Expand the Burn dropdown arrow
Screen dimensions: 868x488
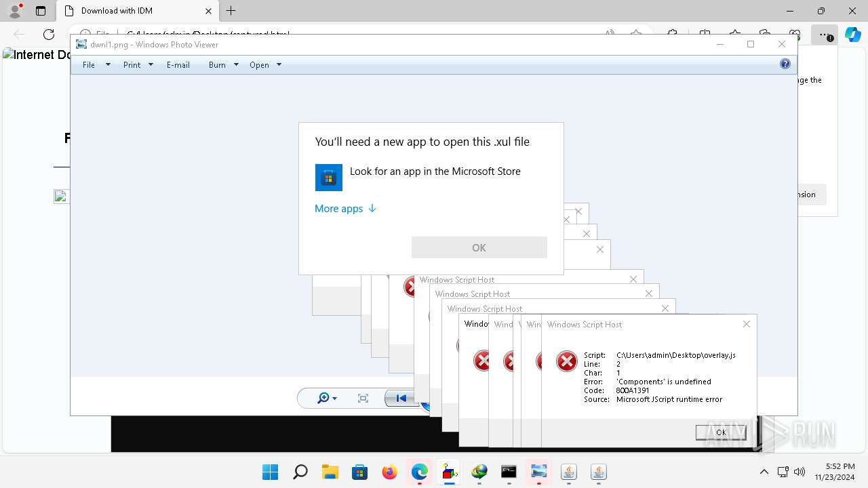236,65
